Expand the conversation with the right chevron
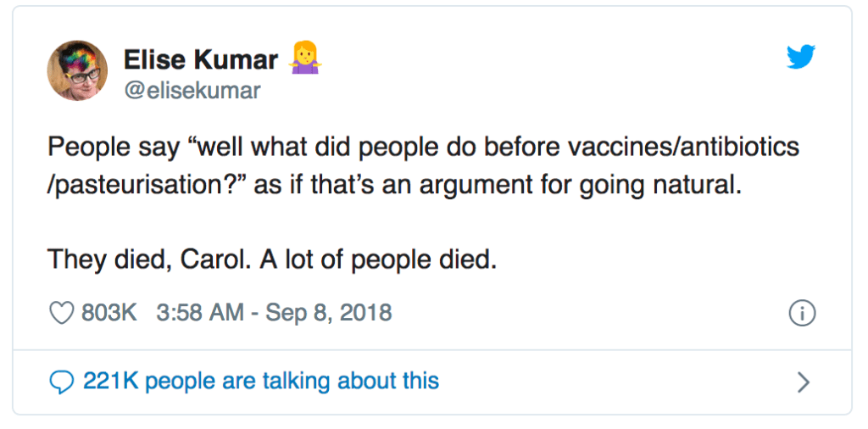 click(804, 382)
